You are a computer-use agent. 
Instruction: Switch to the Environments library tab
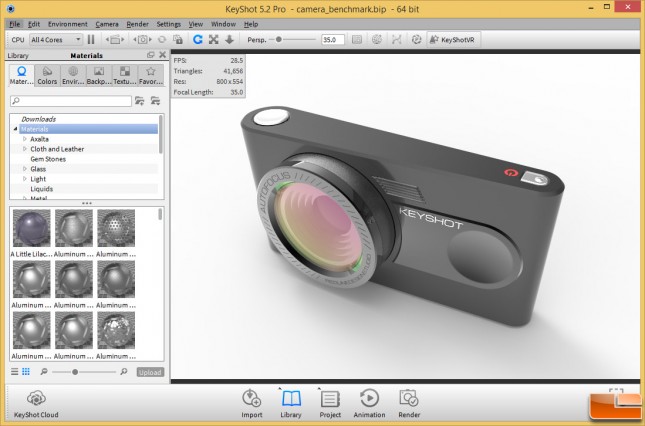(x=73, y=75)
